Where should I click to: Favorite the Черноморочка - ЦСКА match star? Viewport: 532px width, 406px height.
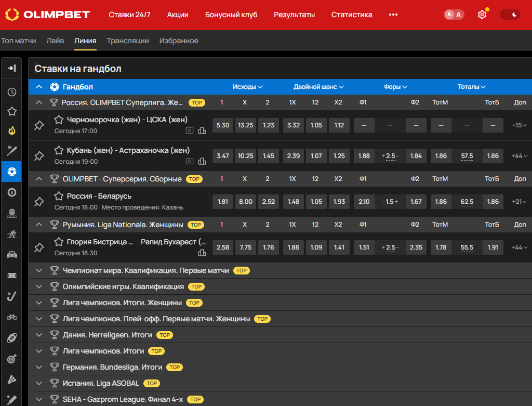[59, 120]
